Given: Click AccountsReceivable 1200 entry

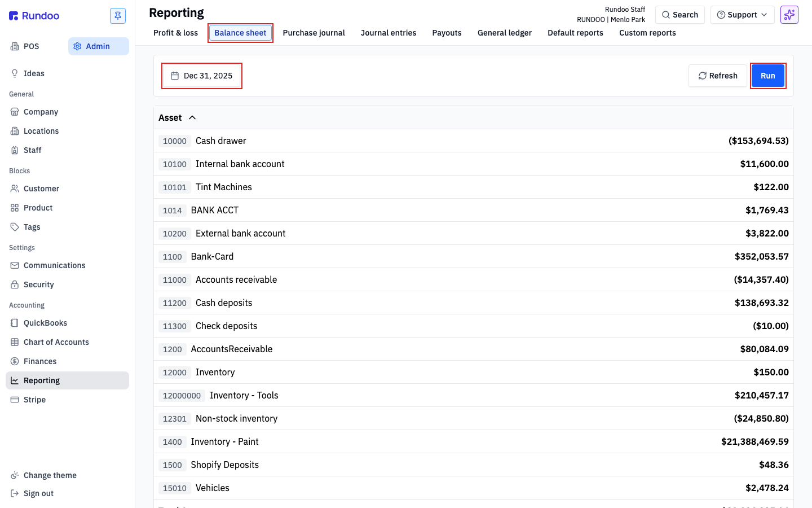Looking at the screenshot, I should pos(474,349).
